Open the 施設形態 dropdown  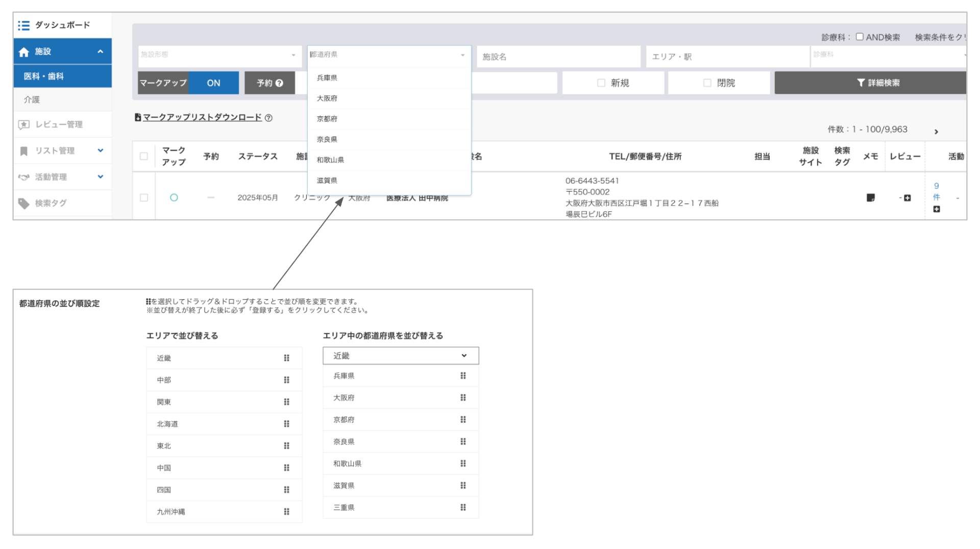coord(219,56)
